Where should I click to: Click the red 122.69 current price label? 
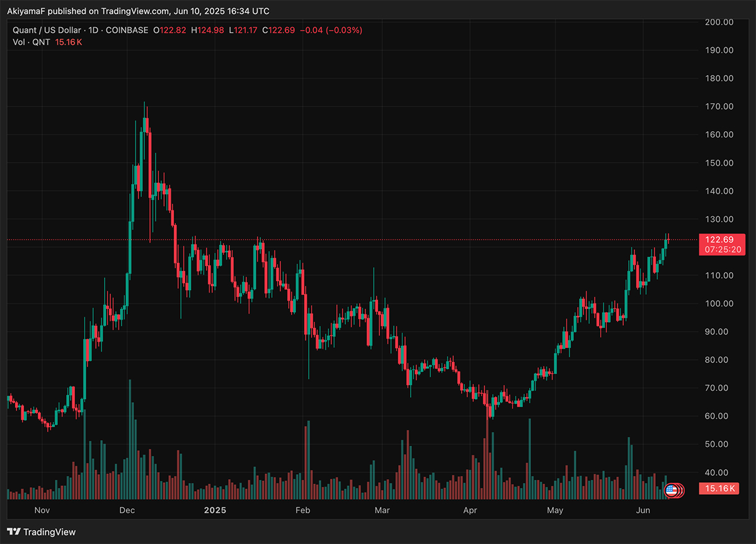tap(722, 240)
